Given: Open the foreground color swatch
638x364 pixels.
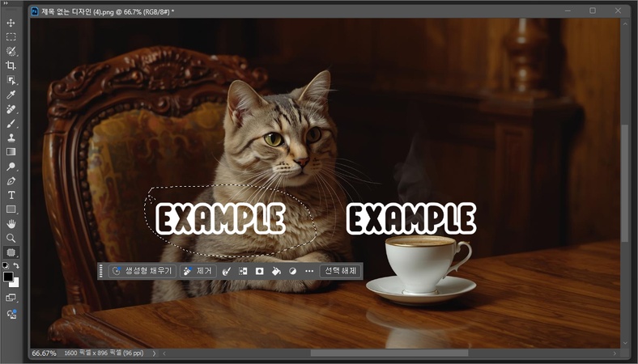Looking at the screenshot, I should coord(8,277).
